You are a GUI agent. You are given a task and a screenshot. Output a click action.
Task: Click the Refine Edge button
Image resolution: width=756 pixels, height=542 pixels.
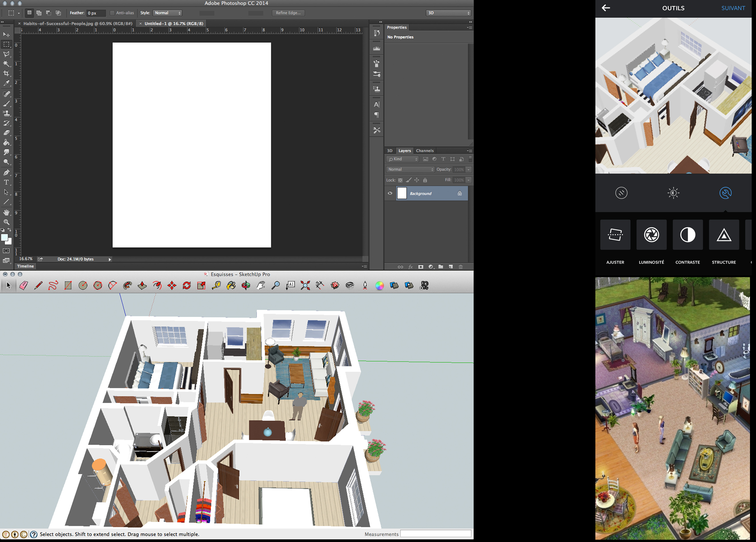point(288,13)
